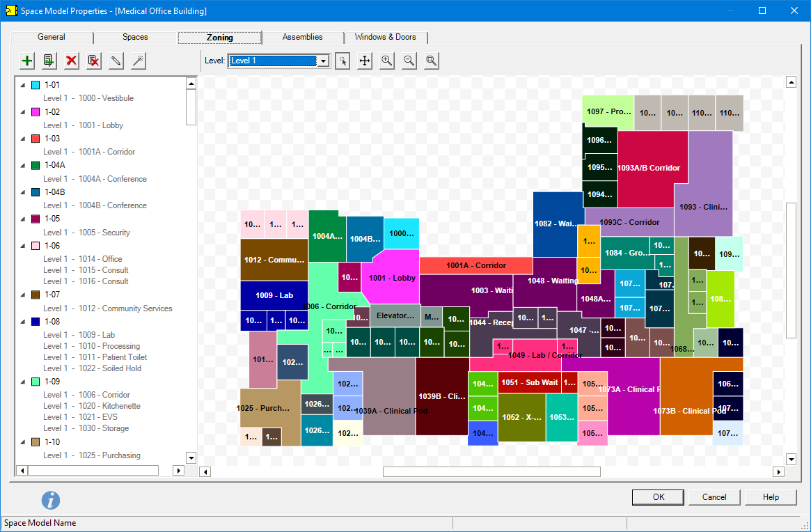
Task: Collapse the 1-02 zone node
Action: click(x=23, y=112)
